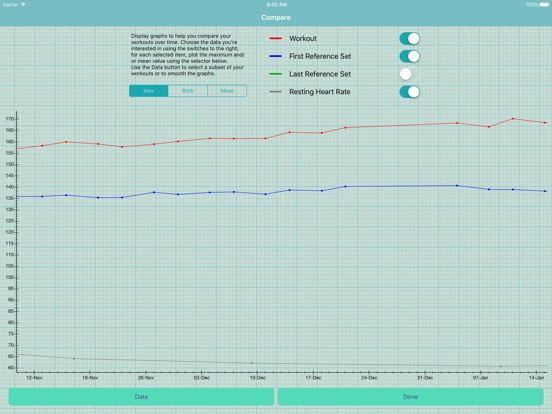Click the gray Resting Heart Rate legend line
Image resolution: width=552 pixels, height=414 pixels.
click(276, 92)
